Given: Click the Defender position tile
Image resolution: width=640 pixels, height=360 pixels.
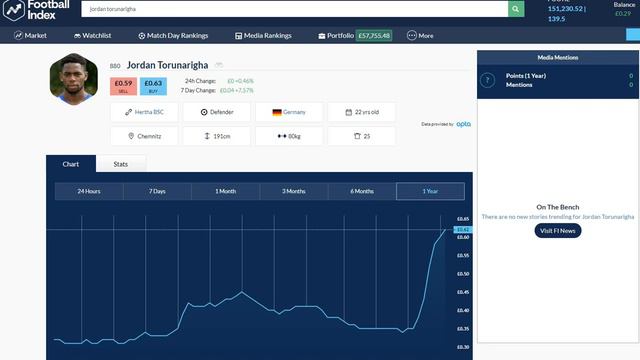Looking at the screenshot, I should 217,112.
